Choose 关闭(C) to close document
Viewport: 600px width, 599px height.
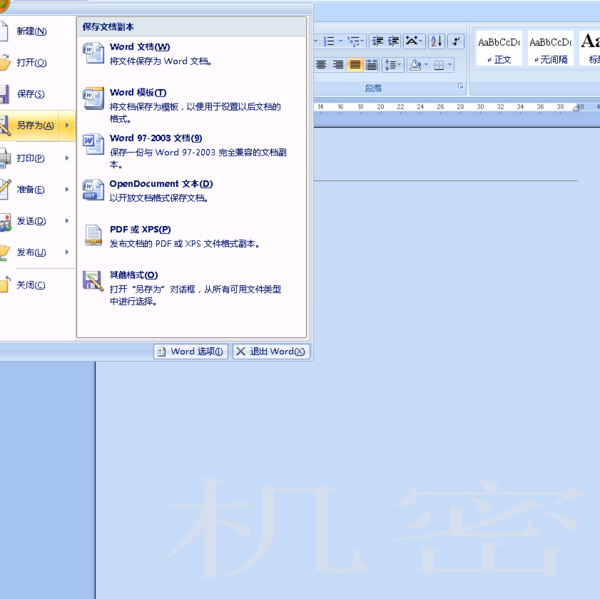point(38,285)
